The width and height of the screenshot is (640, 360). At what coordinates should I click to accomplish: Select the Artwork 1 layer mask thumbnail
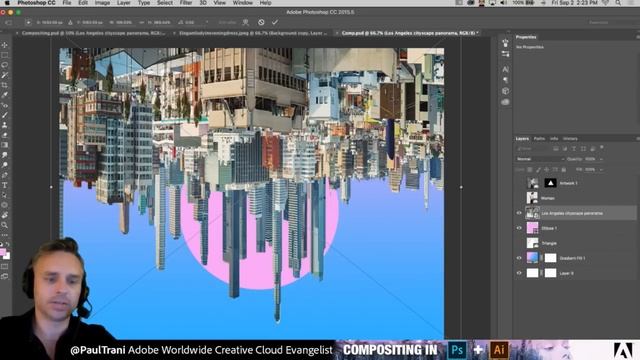click(x=550, y=183)
